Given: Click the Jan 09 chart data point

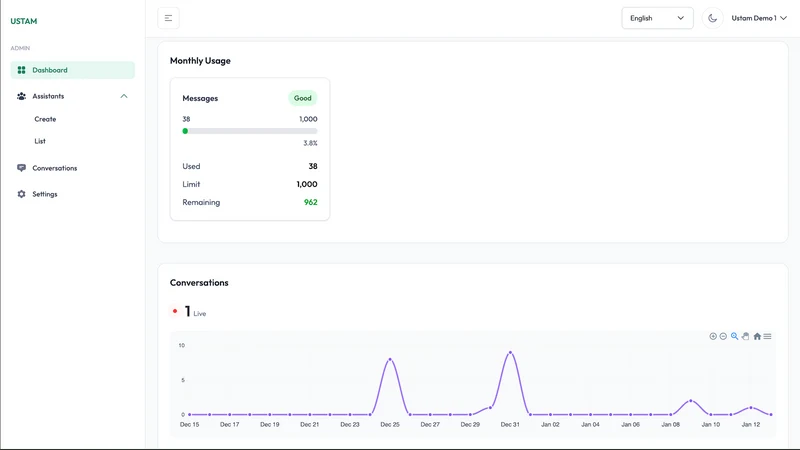Looking at the screenshot, I should [691, 401].
